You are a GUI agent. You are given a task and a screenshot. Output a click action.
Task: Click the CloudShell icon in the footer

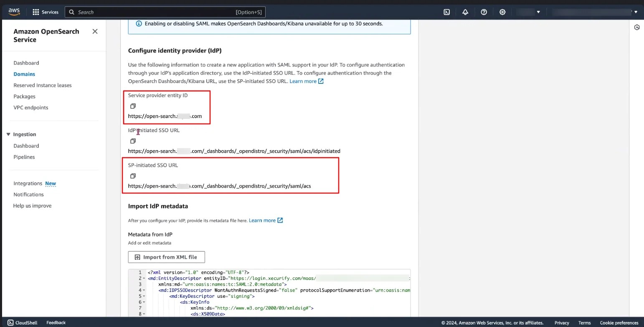tap(10, 322)
